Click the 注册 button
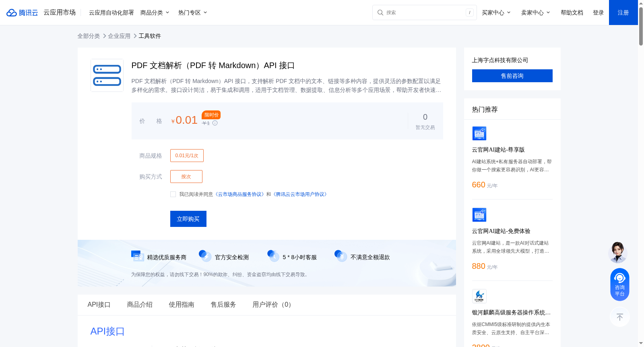The width and height of the screenshot is (644, 347). (x=623, y=12)
